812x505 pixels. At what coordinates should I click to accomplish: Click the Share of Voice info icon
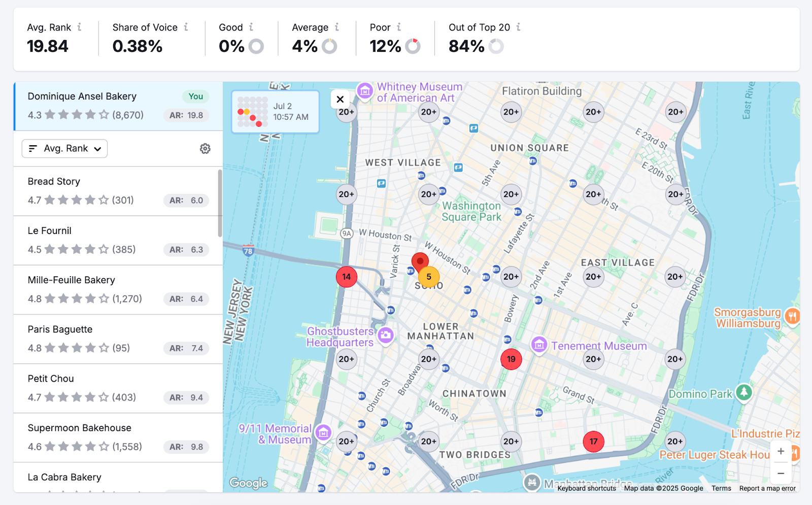[x=186, y=27]
